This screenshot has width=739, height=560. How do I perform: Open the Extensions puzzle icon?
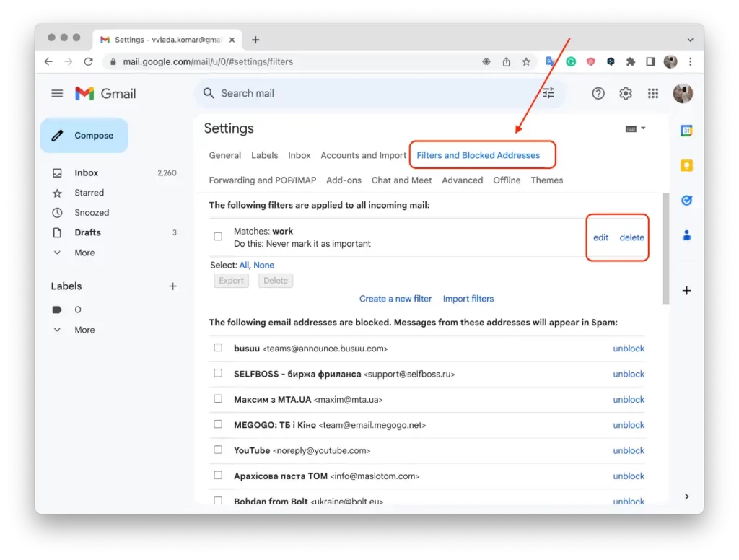pyautogui.click(x=630, y=62)
